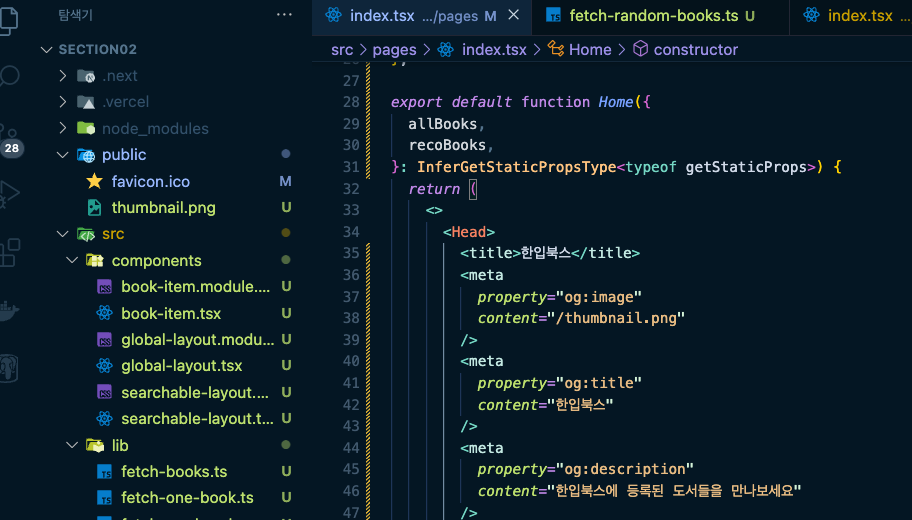Open explorer more actions ellipsis menu
Viewport: 912px width, 520px height.
284,15
